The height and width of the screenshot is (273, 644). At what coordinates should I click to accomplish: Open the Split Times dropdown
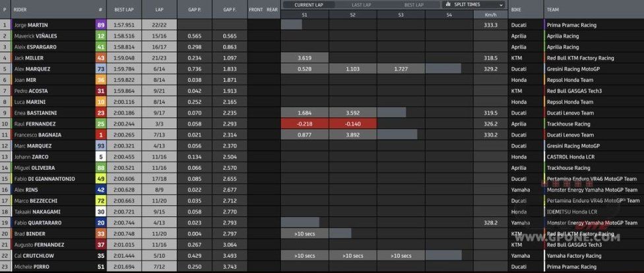(x=474, y=5)
